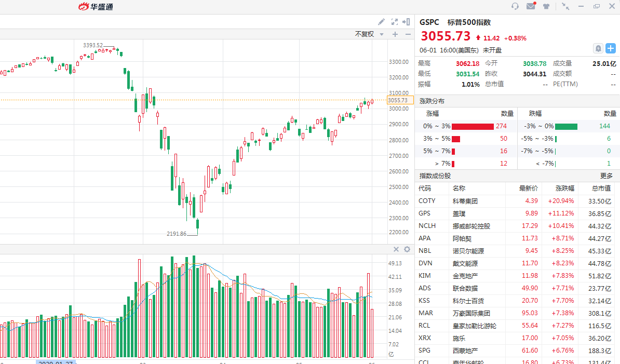Open the messages envelope icon
This screenshot has height=364, width=620.
coord(531,6)
